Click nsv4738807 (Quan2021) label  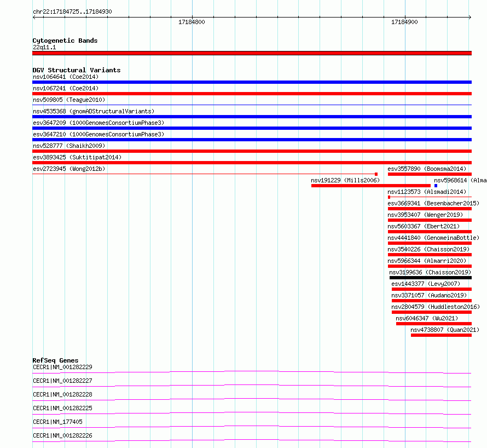(445, 330)
